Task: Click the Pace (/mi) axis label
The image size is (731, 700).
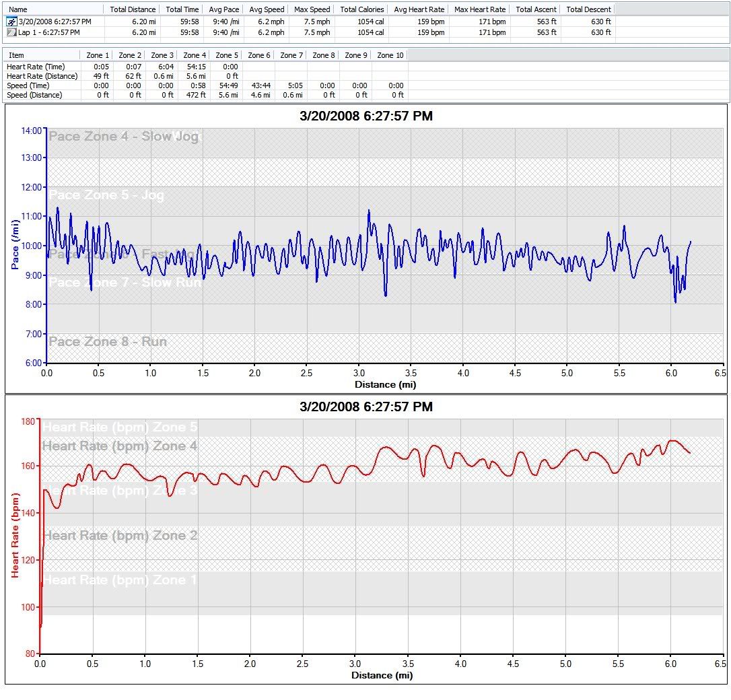Action: [x=15, y=244]
